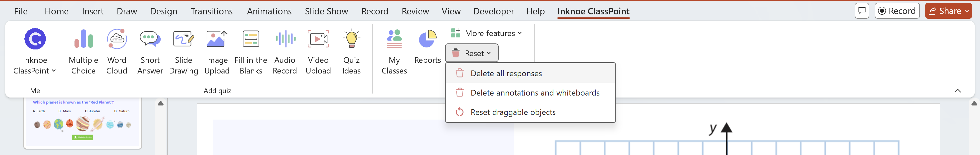
Task: Click the Inknoe ClassPoint logo icon
Action: tap(35, 39)
